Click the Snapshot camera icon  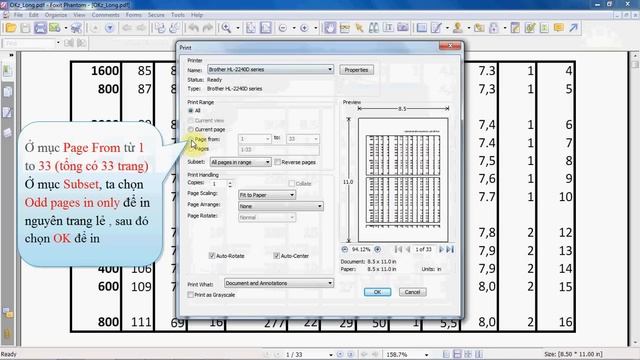pos(403,28)
